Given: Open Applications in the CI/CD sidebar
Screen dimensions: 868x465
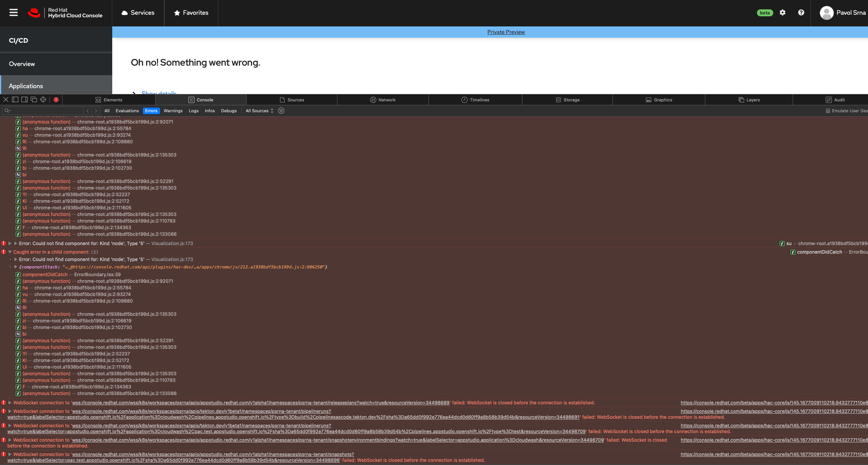Looking at the screenshot, I should (26, 86).
